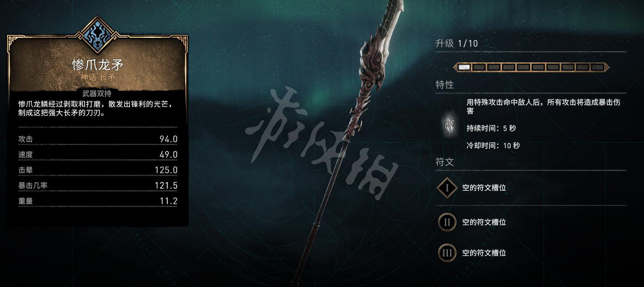
Task: Open the third 空的符文槽位 entry
Action: click(x=484, y=253)
